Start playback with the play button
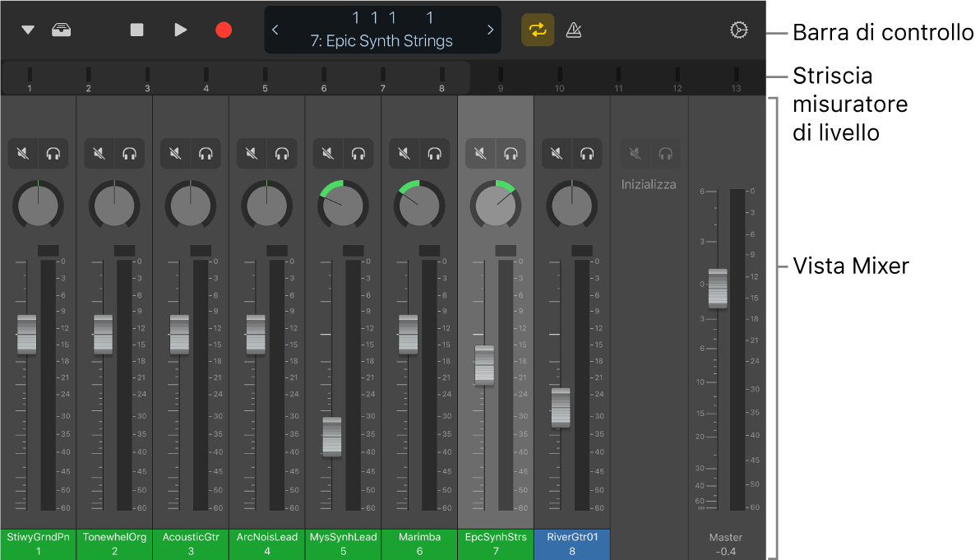The height and width of the screenshot is (560, 980). coord(181,30)
